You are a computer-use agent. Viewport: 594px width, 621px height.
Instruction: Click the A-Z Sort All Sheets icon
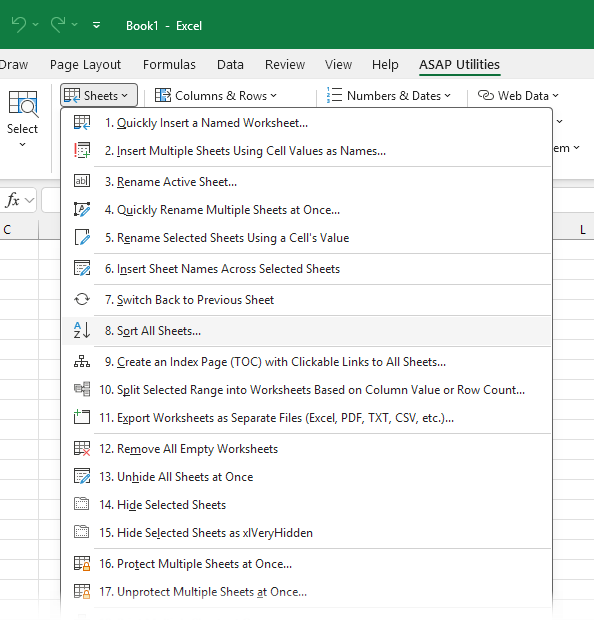pyautogui.click(x=82, y=330)
